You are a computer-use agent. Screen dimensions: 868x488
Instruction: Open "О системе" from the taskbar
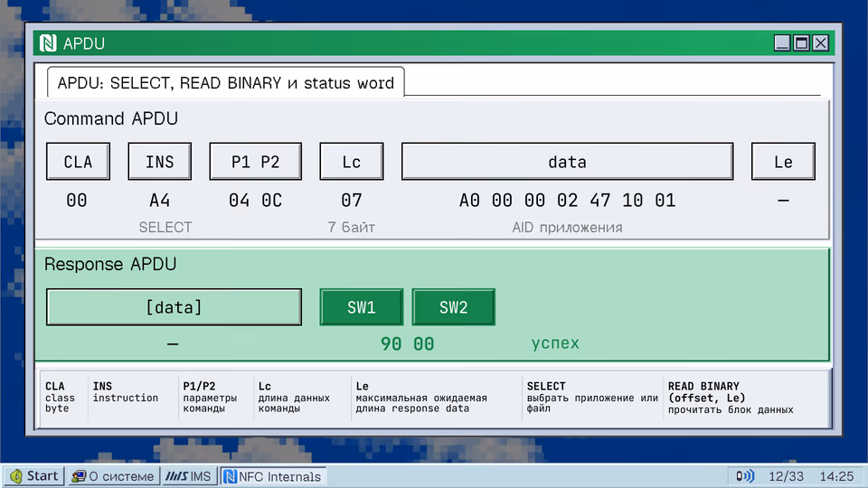[114, 476]
